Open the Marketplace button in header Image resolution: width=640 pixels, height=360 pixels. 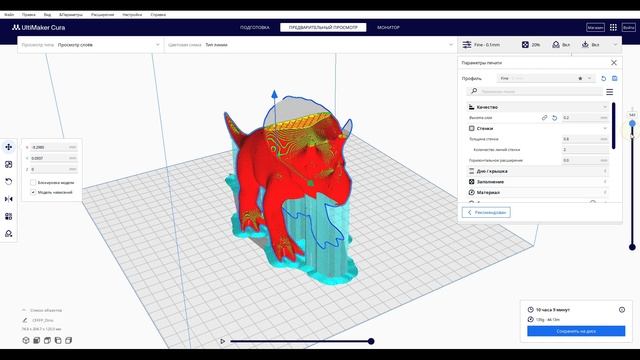pyautogui.click(x=595, y=27)
